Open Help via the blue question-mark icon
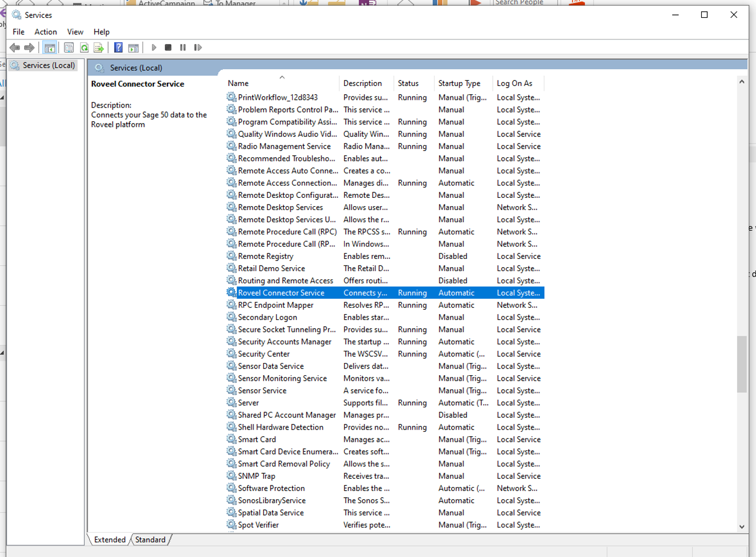The image size is (756, 557). pos(118,48)
